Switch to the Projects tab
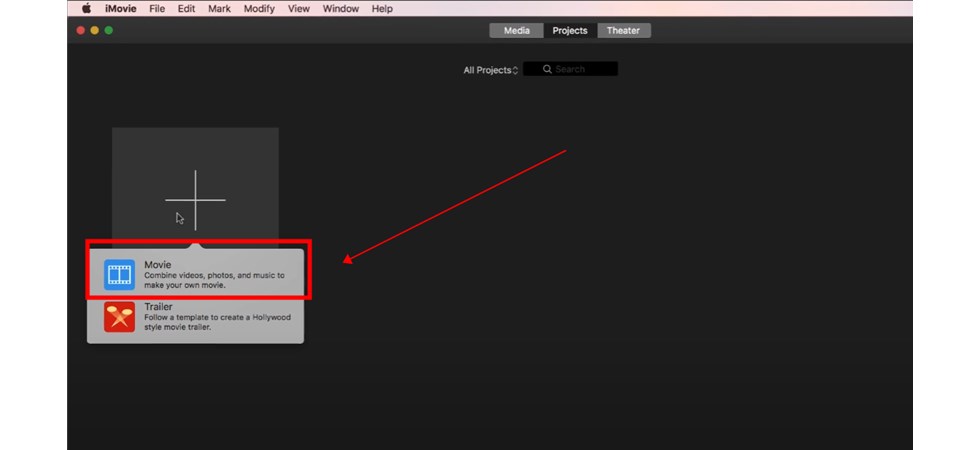 (x=570, y=31)
